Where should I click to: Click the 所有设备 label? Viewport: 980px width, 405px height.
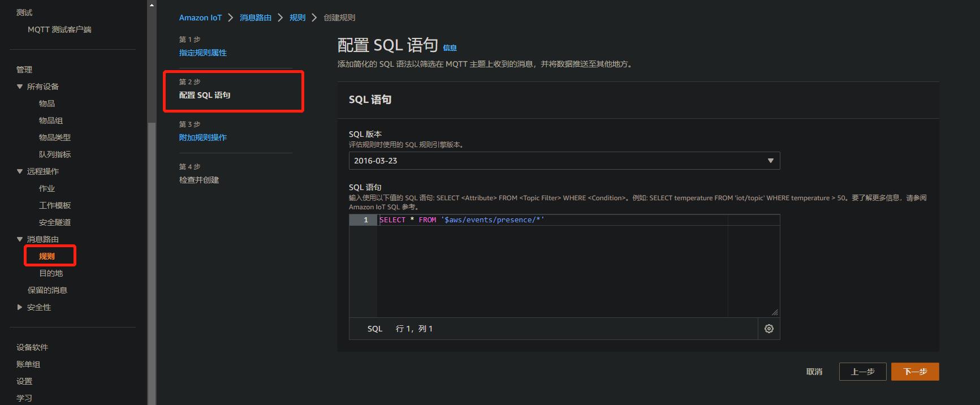pos(43,87)
